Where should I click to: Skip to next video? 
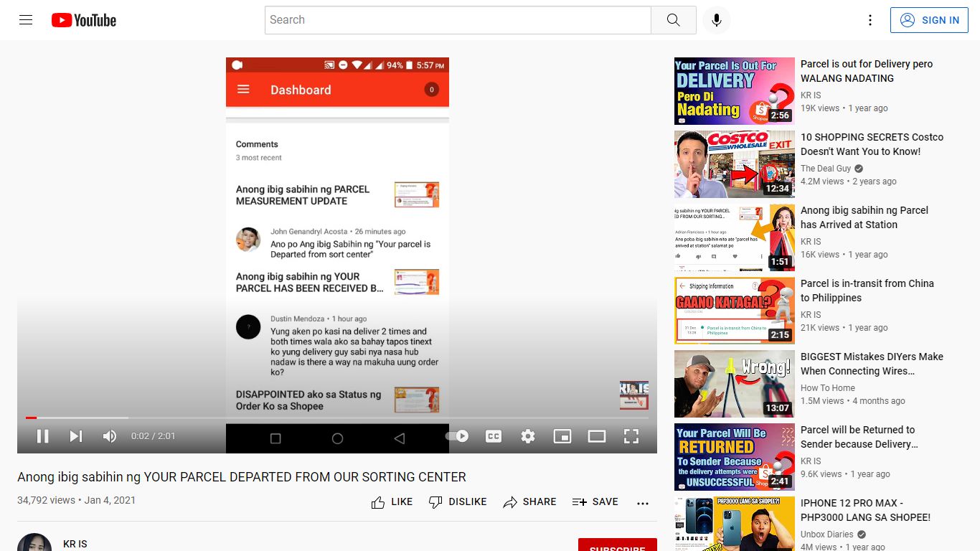(75, 435)
